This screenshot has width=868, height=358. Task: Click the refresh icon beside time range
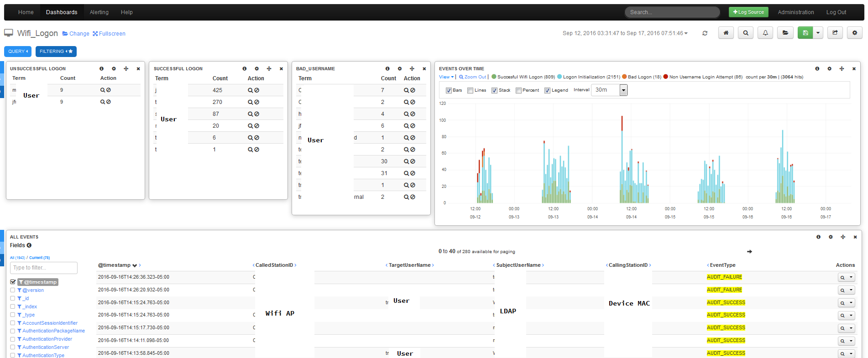[x=705, y=33]
